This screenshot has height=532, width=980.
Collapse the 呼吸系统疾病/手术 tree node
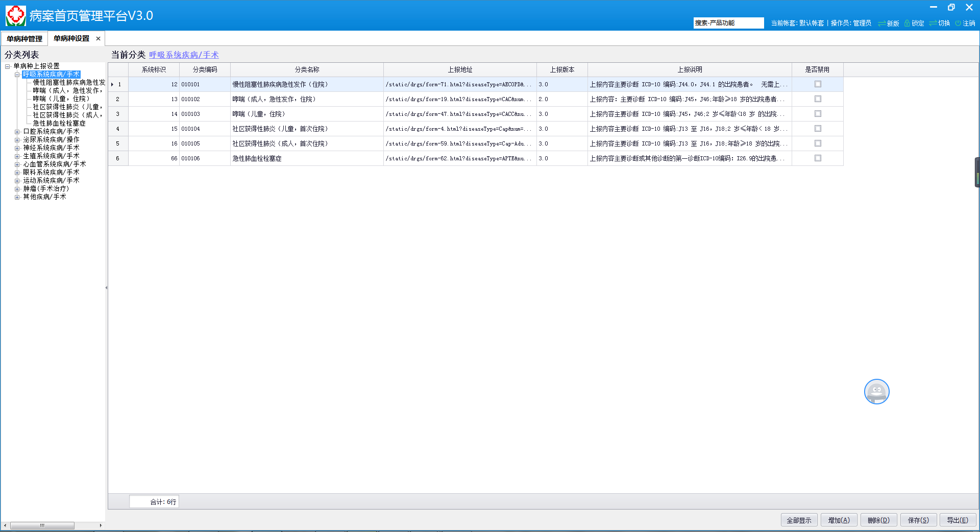pos(17,75)
